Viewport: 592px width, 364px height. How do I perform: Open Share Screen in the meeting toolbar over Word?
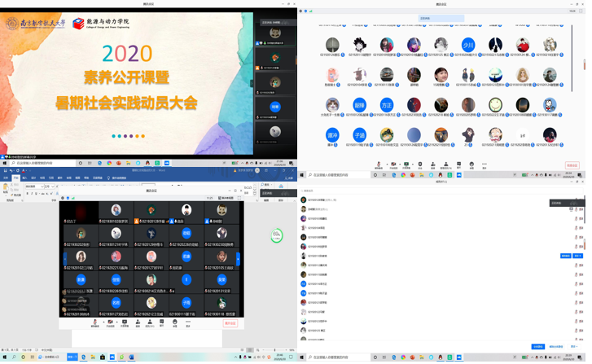pyautogui.click(x=125, y=322)
